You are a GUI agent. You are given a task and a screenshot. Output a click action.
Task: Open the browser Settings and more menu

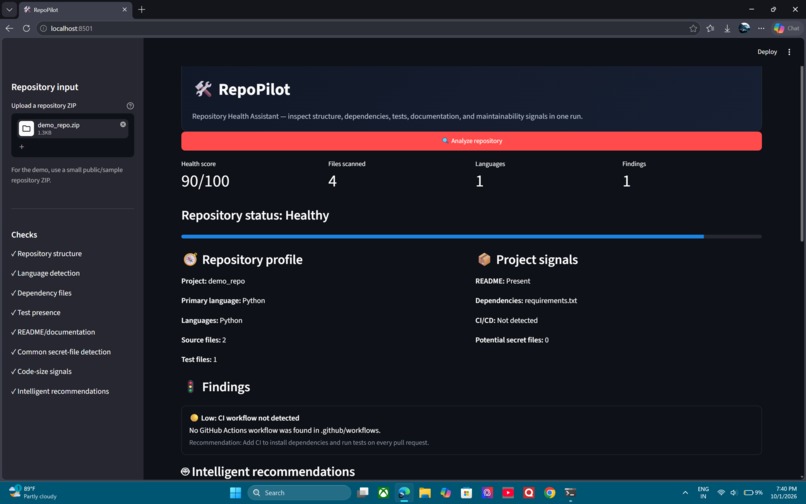761,28
